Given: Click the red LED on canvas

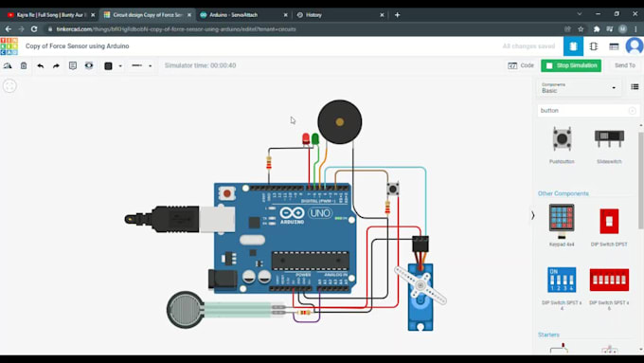Looking at the screenshot, I should point(306,138).
